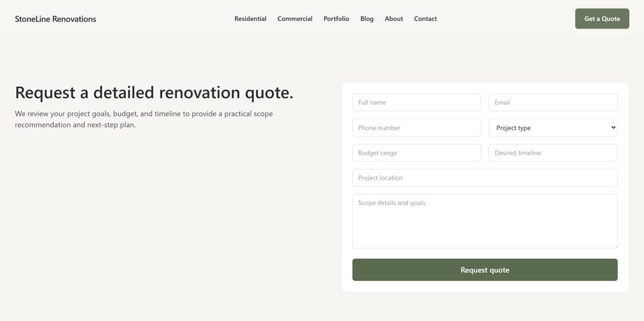The height and width of the screenshot is (321, 644).
Task: Click the textarea resize handle corner
Action: pos(615,246)
